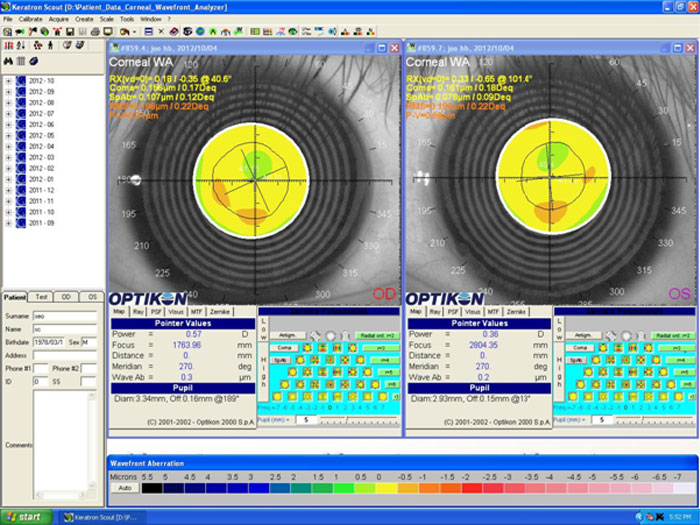The width and height of the screenshot is (700, 525).
Task: Open the File menu
Action: point(8,19)
